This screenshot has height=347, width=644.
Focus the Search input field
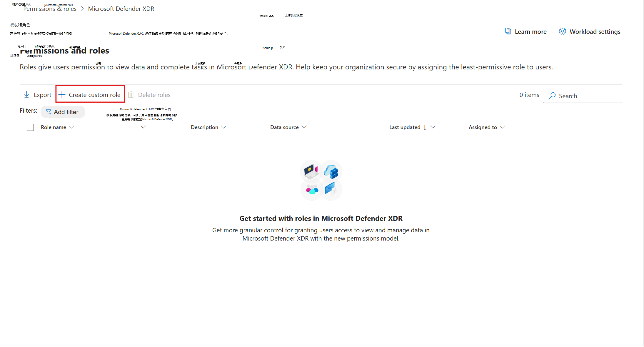point(582,96)
